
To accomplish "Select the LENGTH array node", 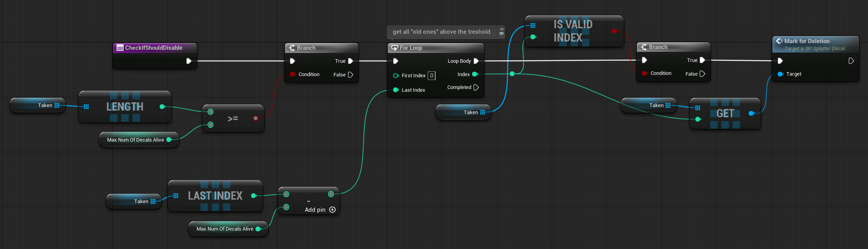I will pos(125,107).
